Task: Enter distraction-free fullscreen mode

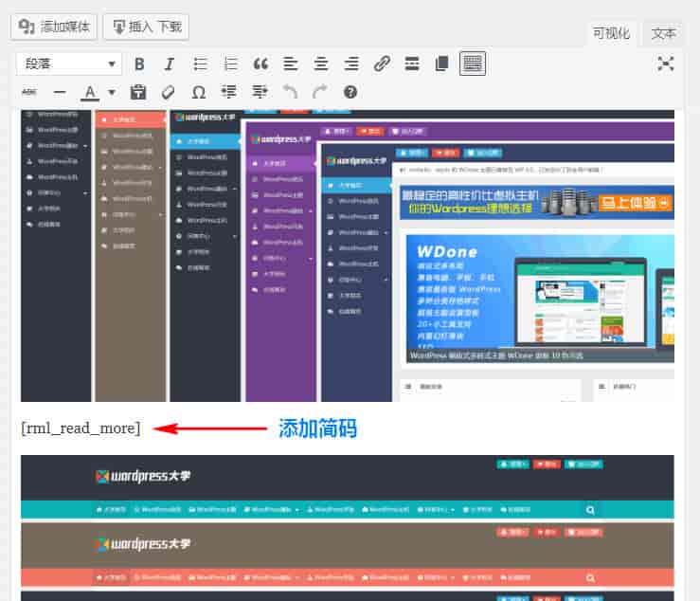Action: 666,64
